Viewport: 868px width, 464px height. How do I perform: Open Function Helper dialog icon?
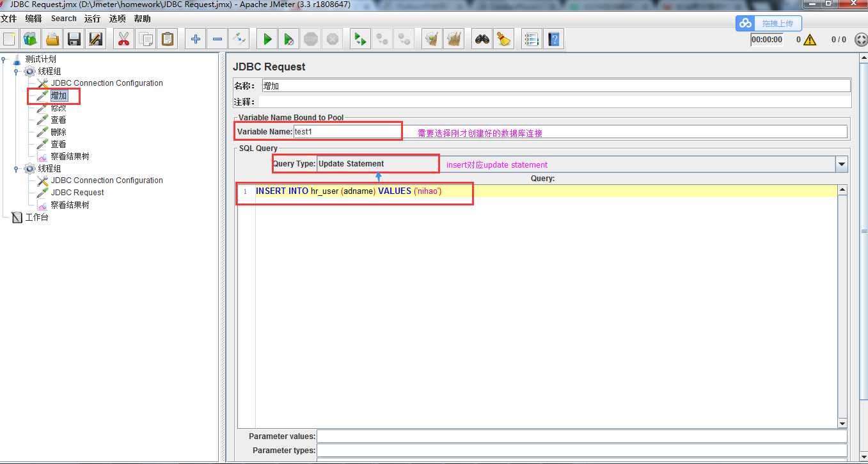point(531,39)
